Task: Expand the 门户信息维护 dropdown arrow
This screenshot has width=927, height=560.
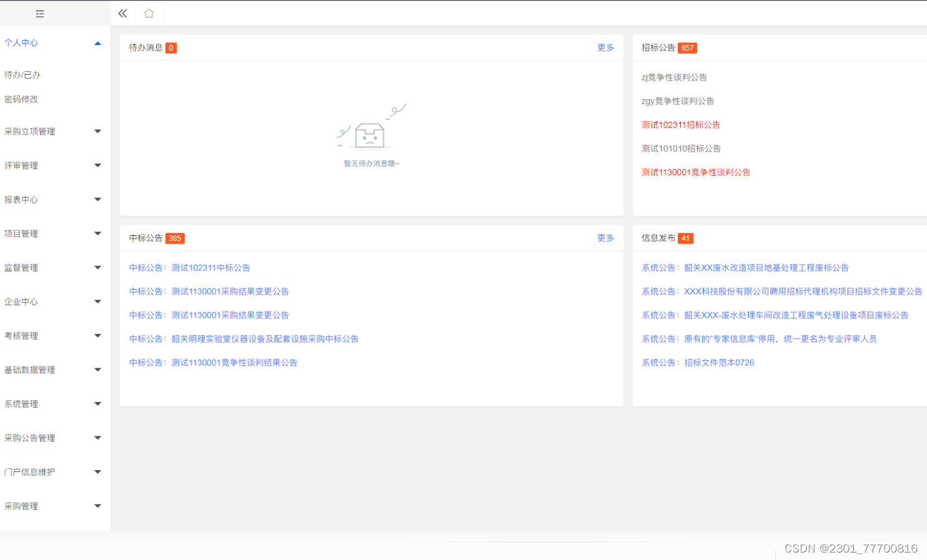Action: click(x=97, y=471)
